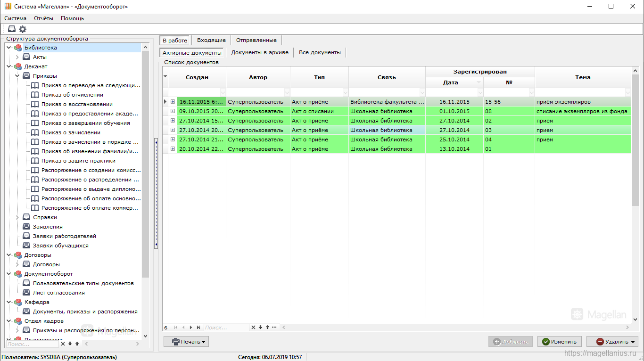Image resolution: width=644 pixels, height=361 pixels.
Task: Select the Заявки обучающихся tree item
Action: click(x=60, y=246)
